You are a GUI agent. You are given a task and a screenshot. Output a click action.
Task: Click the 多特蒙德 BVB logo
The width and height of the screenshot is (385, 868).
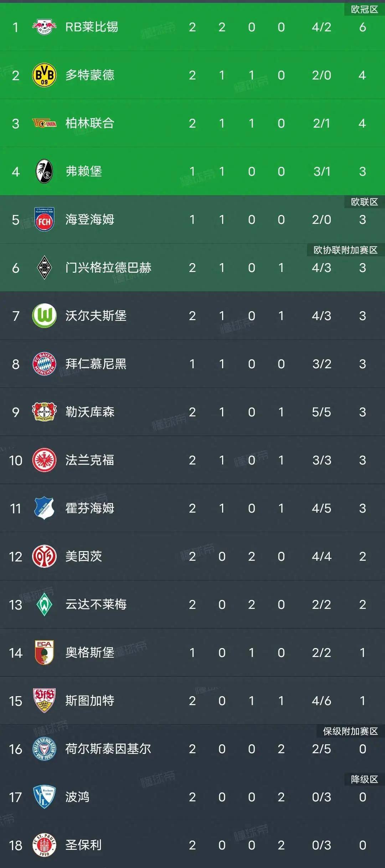pyautogui.click(x=44, y=76)
